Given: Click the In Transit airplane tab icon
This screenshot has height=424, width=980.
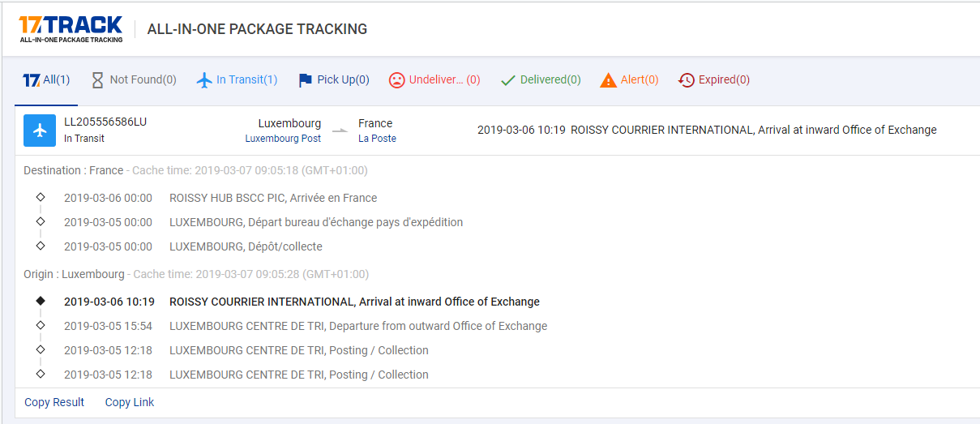Looking at the screenshot, I should coord(204,80).
